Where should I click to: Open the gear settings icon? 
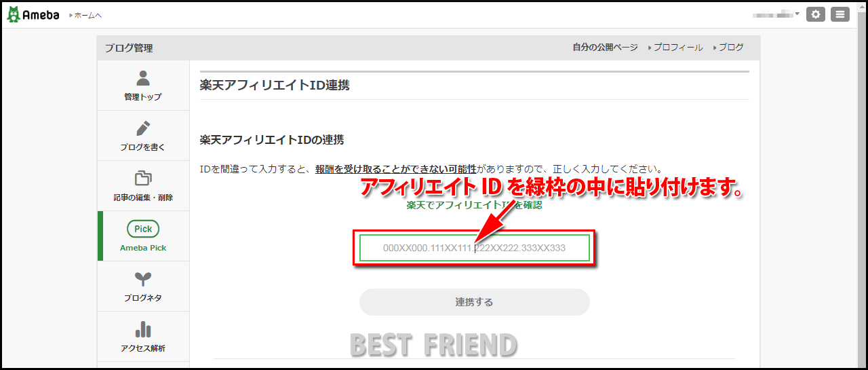[x=816, y=14]
